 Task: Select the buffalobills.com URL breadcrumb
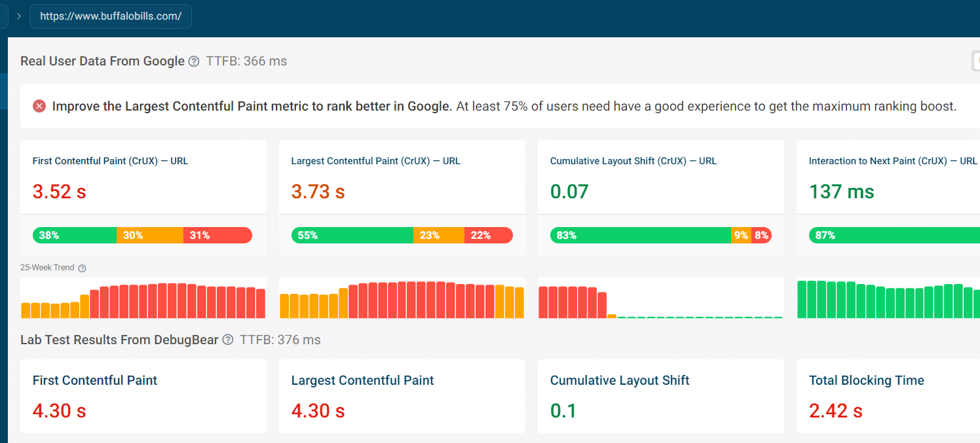coord(111,16)
